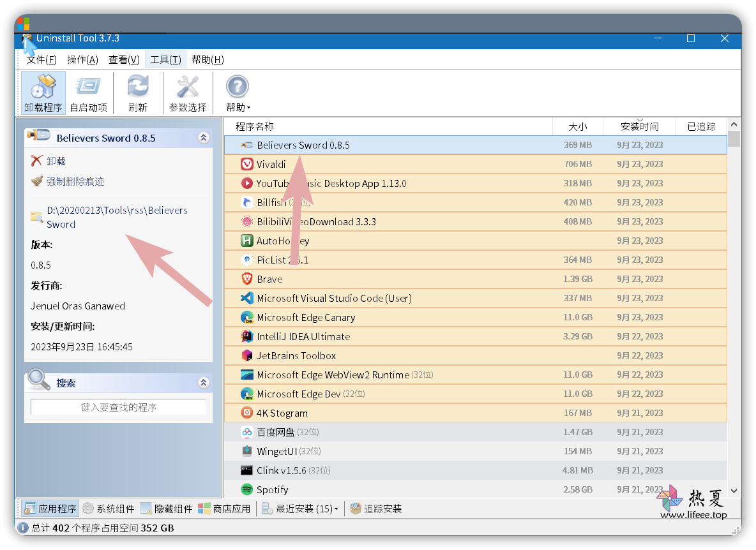Click the Microsoft Edge Canary icon
This screenshot has height=550, width=756.
coord(247,317)
